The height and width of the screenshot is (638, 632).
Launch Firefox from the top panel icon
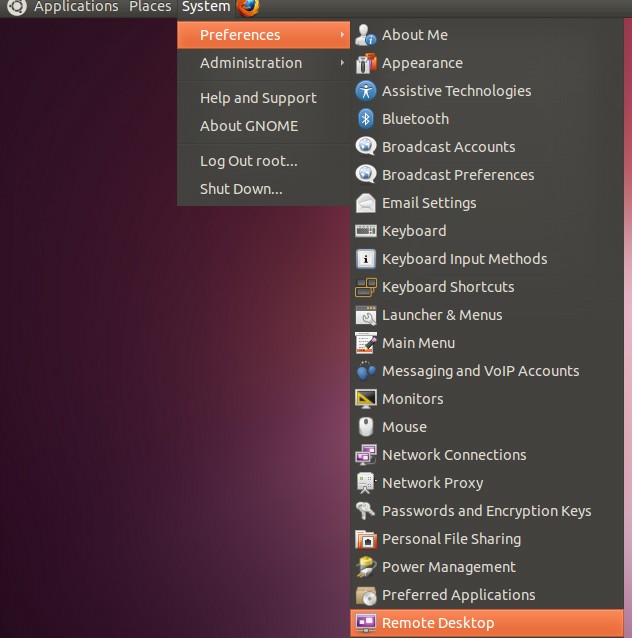pos(248,7)
